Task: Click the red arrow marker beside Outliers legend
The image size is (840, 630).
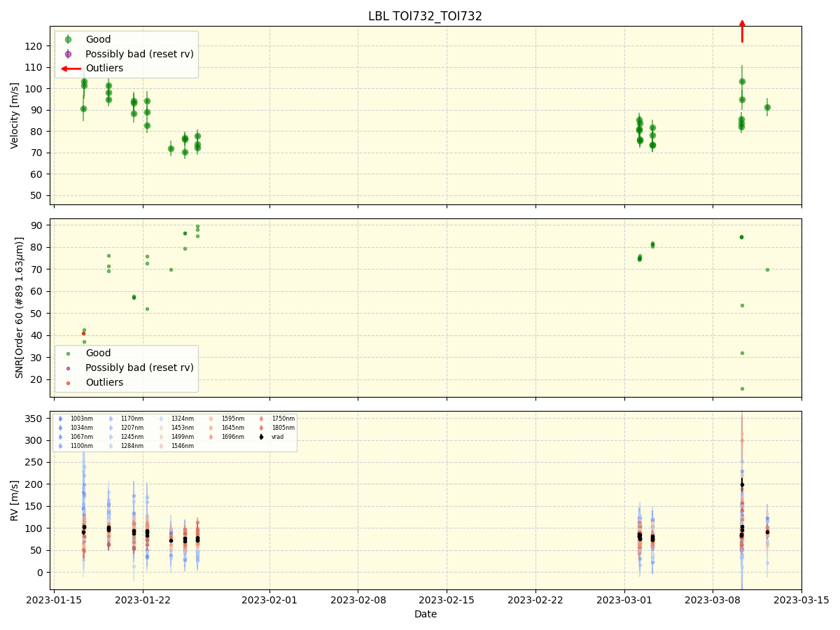Action: pyautogui.click(x=71, y=69)
